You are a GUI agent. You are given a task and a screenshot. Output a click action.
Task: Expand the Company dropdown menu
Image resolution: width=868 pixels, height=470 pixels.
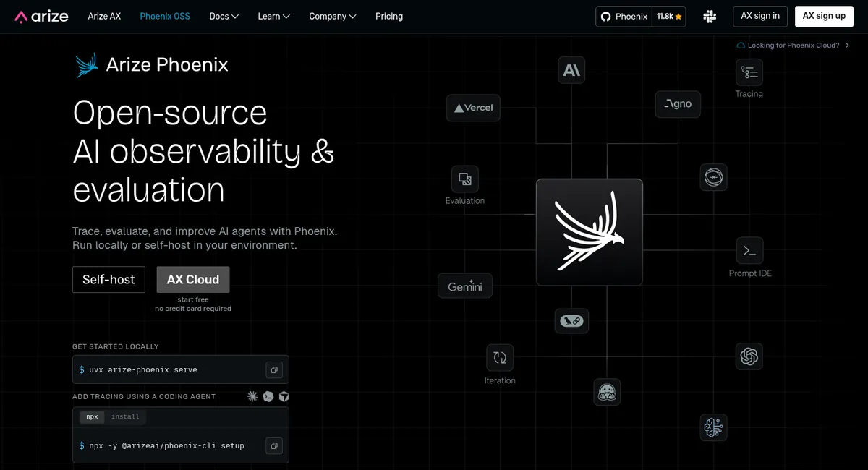pos(332,16)
